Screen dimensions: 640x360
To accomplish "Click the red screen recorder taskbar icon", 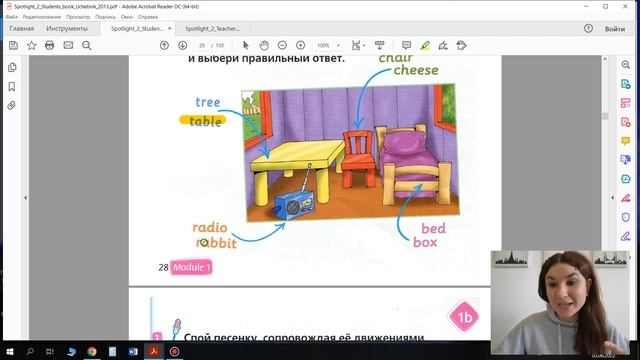I will (x=174, y=351).
